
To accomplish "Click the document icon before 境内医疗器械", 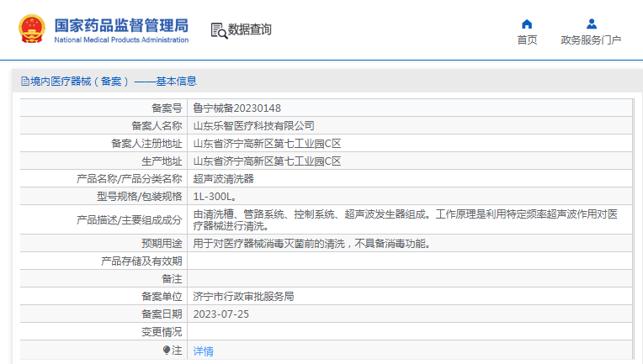I will point(25,81).
